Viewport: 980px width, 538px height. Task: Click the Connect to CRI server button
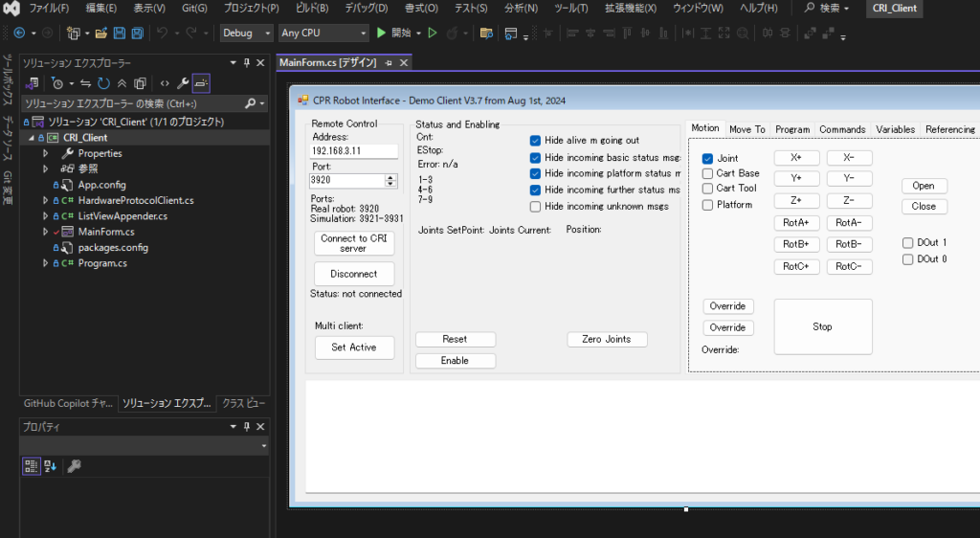[353, 243]
